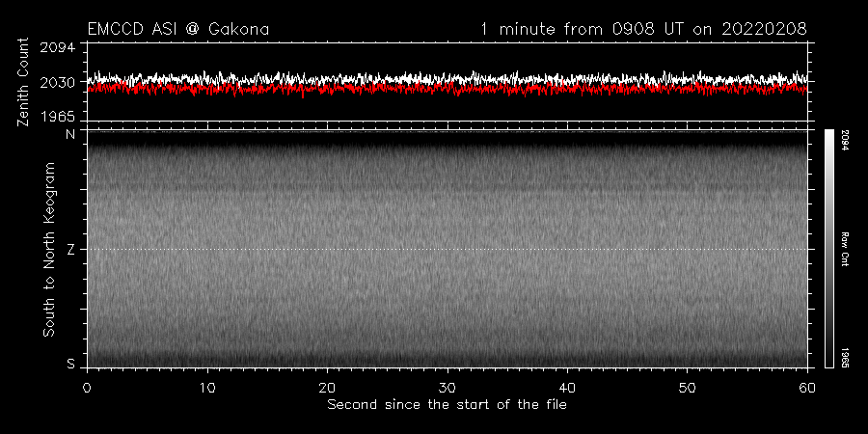Click the '1 minute from 0908 UT on 20220208' heading
868x434 pixels.
click(x=643, y=29)
